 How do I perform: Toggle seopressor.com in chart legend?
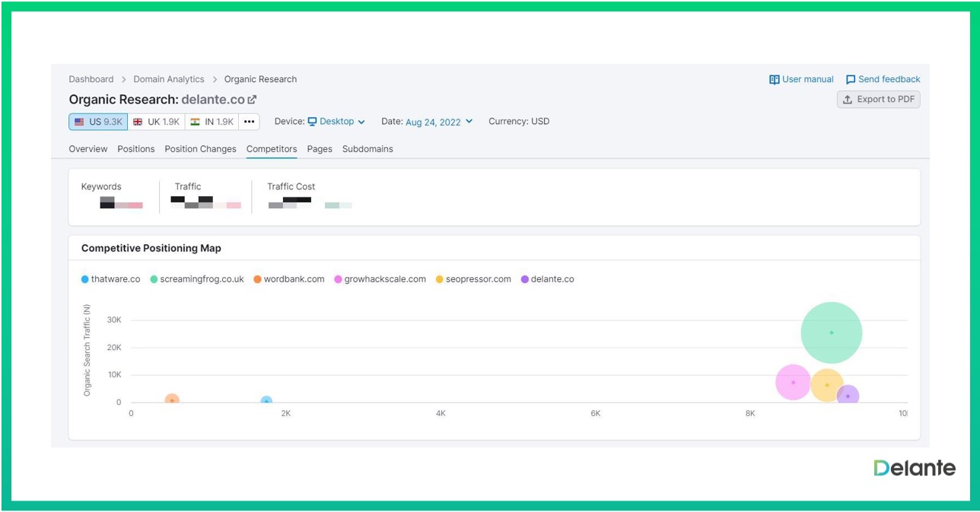pyautogui.click(x=473, y=279)
